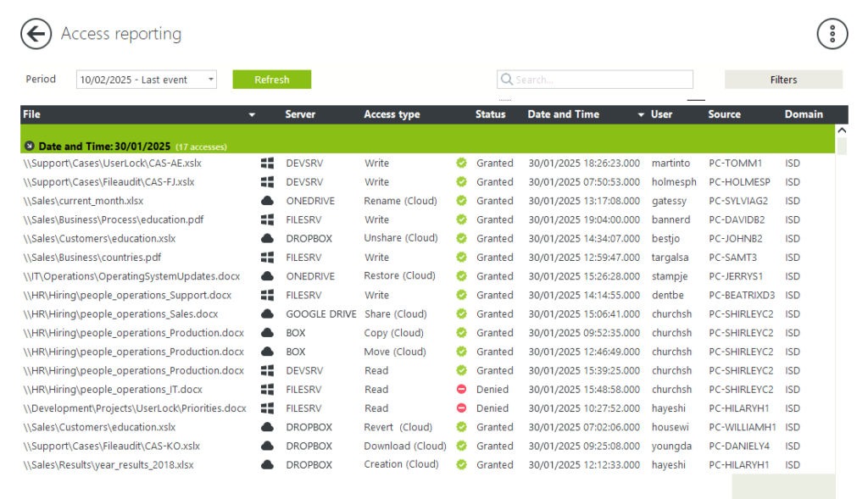Sort by the Access type column header
Image resolution: width=868 pixels, height=499 pixels.
pos(392,114)
